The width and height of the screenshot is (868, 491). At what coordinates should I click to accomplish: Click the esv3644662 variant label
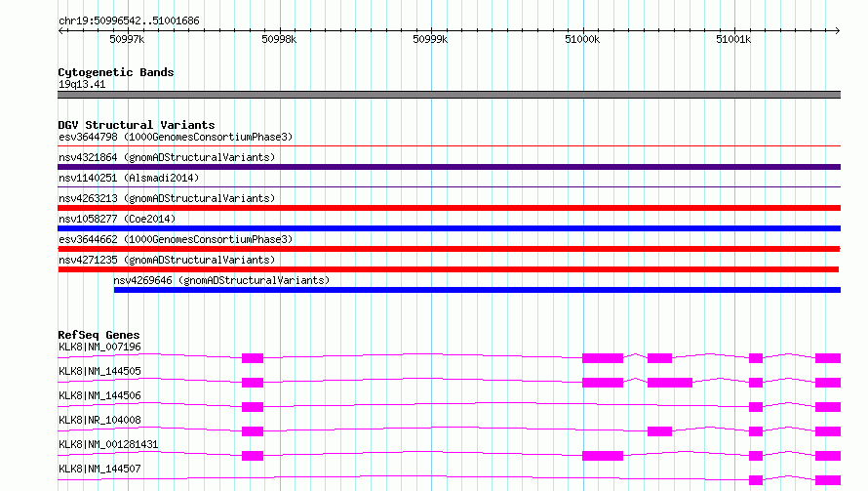176,239
